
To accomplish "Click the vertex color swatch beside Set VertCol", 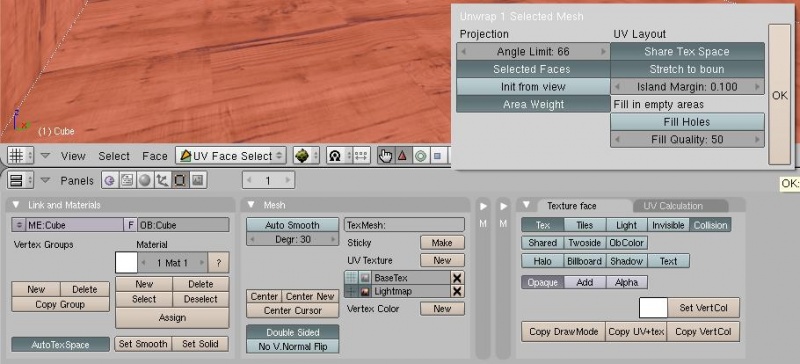I will click(x=653, y=308).
